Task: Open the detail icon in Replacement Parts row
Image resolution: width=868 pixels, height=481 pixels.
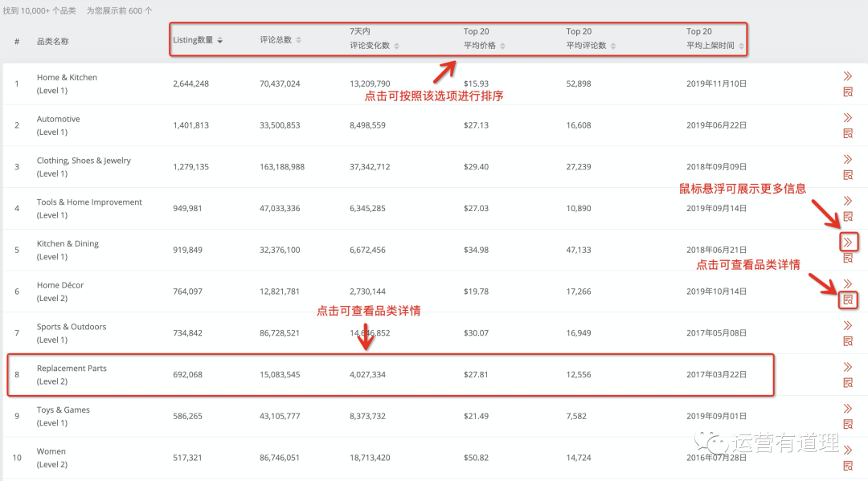Action: 847,383
